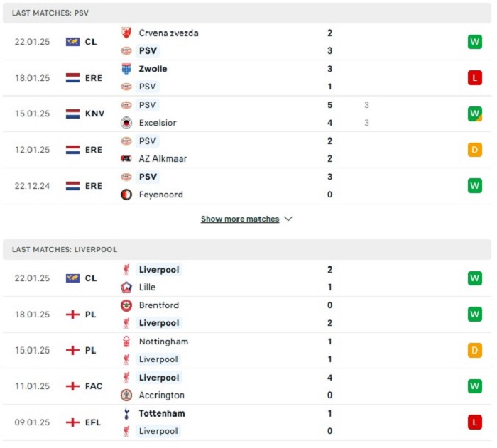
Task: Click the Tottenham club crest
Action: click(126, 413)
